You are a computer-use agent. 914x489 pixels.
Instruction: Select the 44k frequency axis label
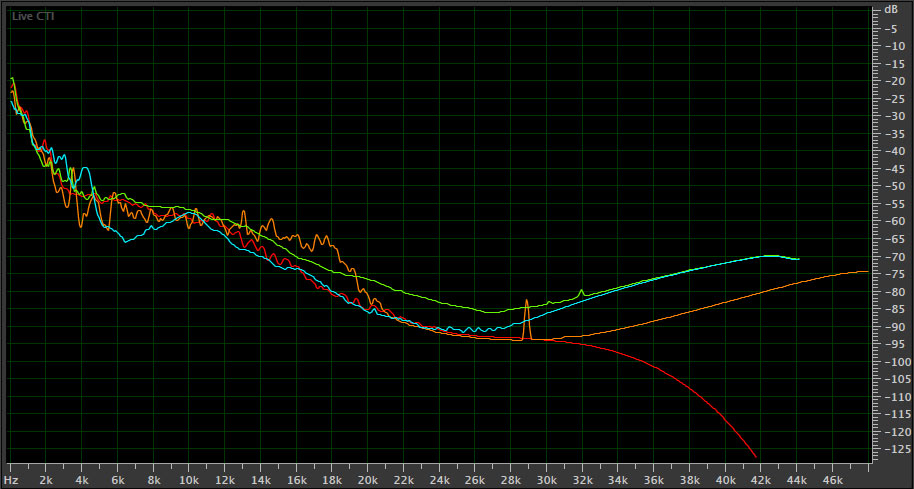pyautogui.click(x=797, y=481)
